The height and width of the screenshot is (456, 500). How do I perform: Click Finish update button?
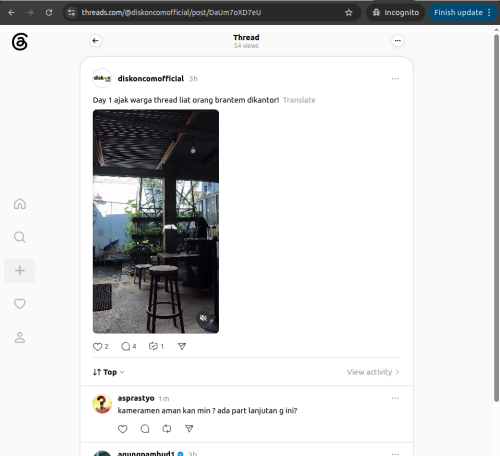click(458, 13)
